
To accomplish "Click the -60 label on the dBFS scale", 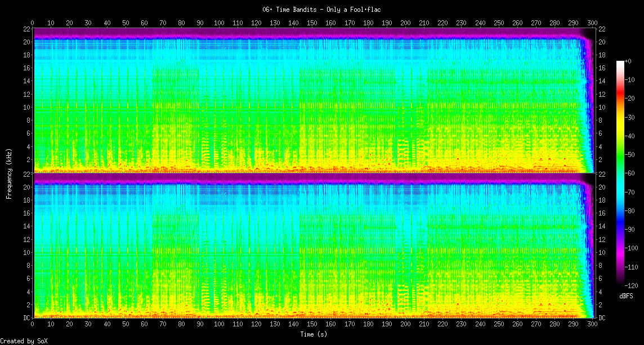I will point(633,174).
